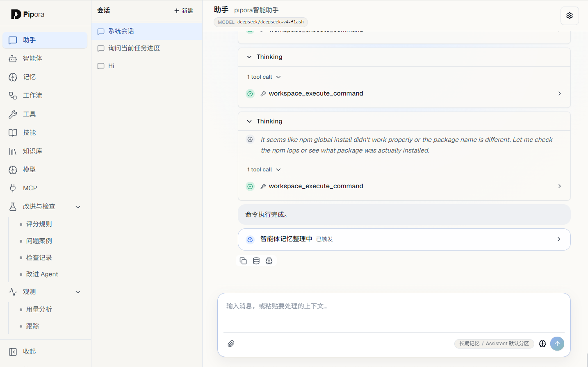
Task: Click success check icon on upper command
Action: coord(250,94)
